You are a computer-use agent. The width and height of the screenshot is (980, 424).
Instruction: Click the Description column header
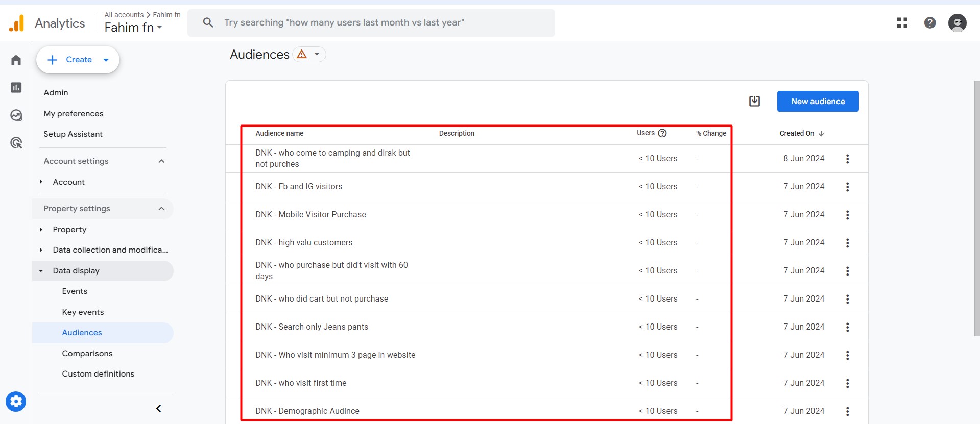[x=457, y=133]
